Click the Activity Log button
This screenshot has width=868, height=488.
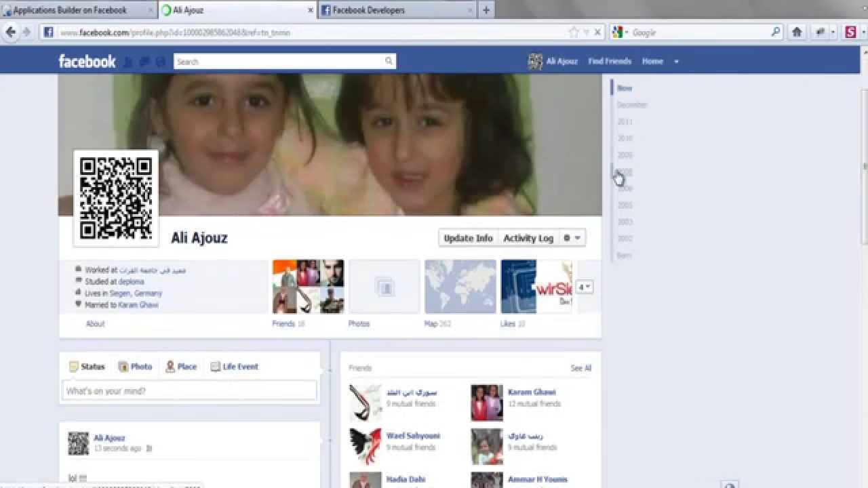(x=528, y=238)
